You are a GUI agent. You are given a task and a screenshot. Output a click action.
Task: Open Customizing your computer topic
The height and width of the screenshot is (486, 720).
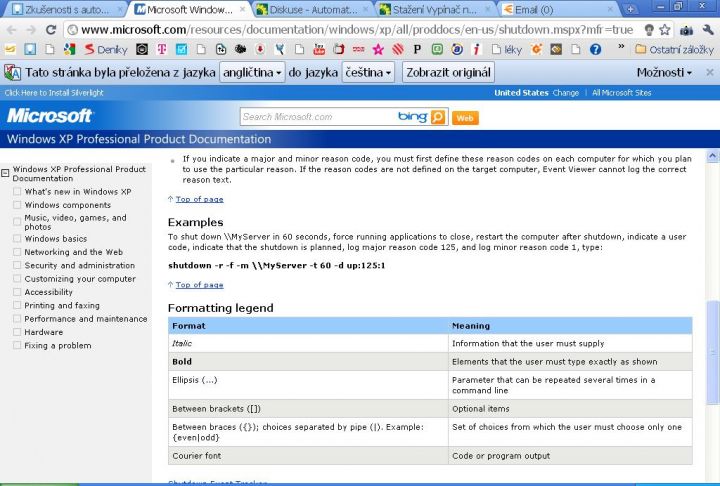point(80,279)
